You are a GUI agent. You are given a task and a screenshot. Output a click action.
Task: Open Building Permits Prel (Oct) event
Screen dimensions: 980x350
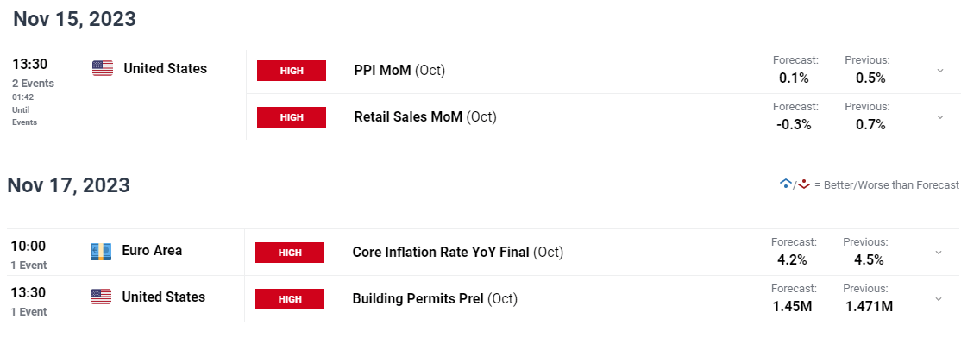435,299
